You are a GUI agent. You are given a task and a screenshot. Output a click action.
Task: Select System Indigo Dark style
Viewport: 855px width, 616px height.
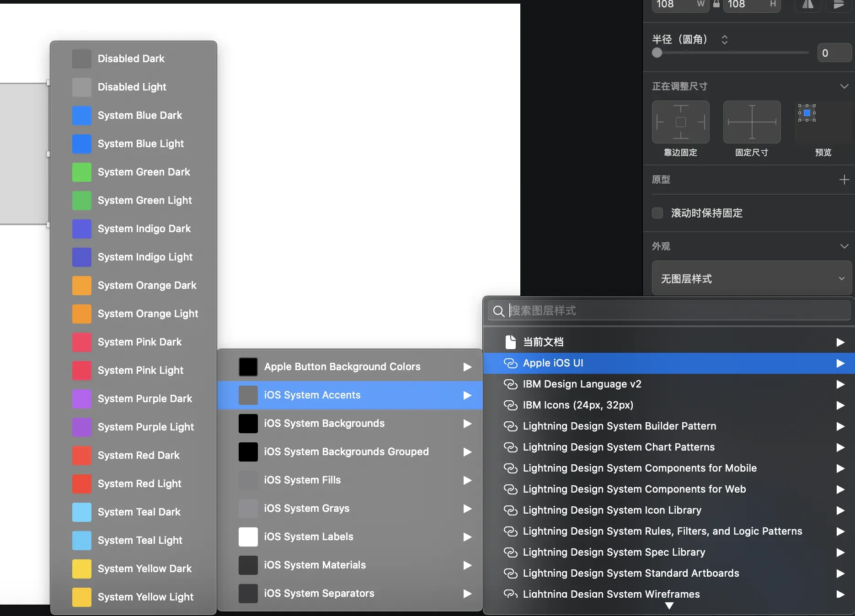click(133, 228)
